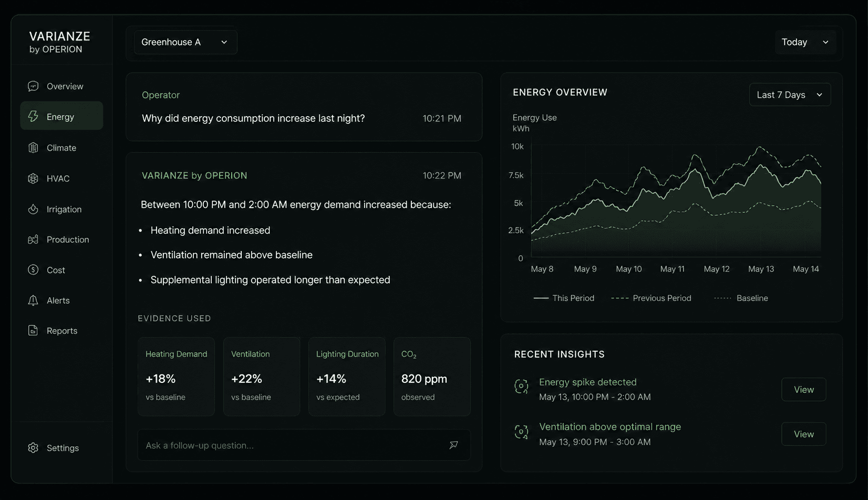Select the Lighting Duration evidence card
Viewport: 868px width, 500px height.
[347, 377]
